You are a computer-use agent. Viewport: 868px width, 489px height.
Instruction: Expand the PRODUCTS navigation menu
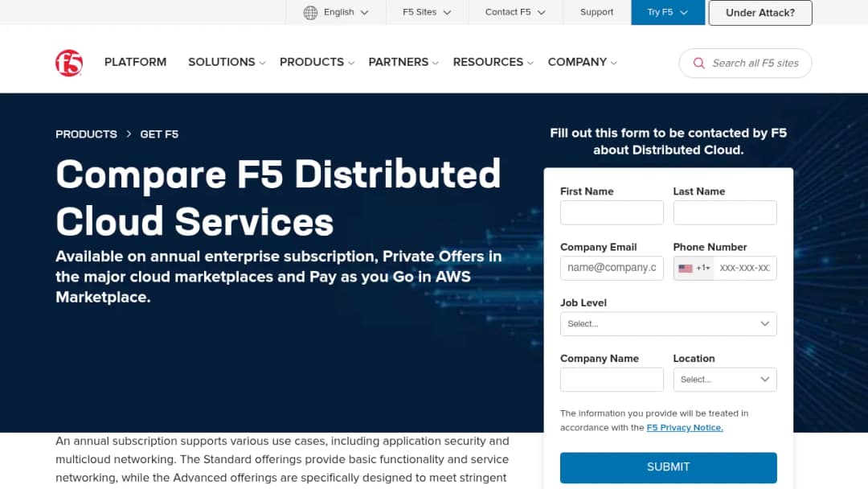[317, 62]
